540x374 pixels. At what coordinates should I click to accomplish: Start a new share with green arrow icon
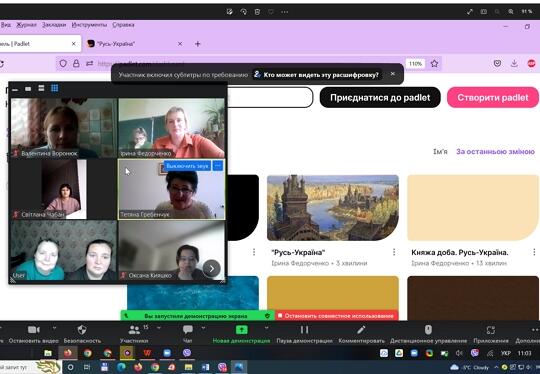pos(241,330)
